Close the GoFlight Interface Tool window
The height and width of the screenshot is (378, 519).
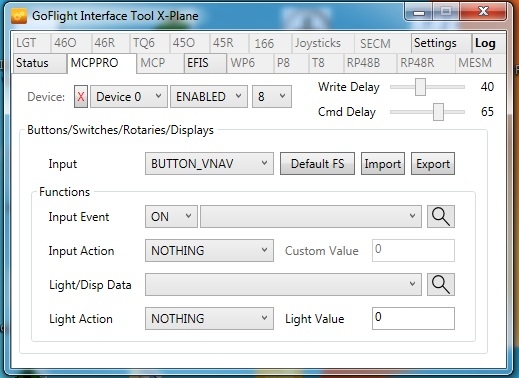click(483, 12)
